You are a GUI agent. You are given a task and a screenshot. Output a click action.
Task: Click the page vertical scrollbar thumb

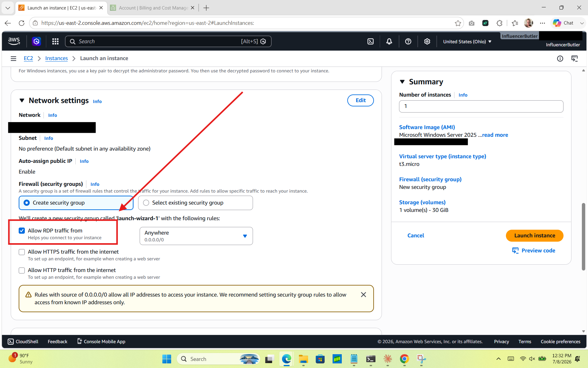click(x=583, y=236)
